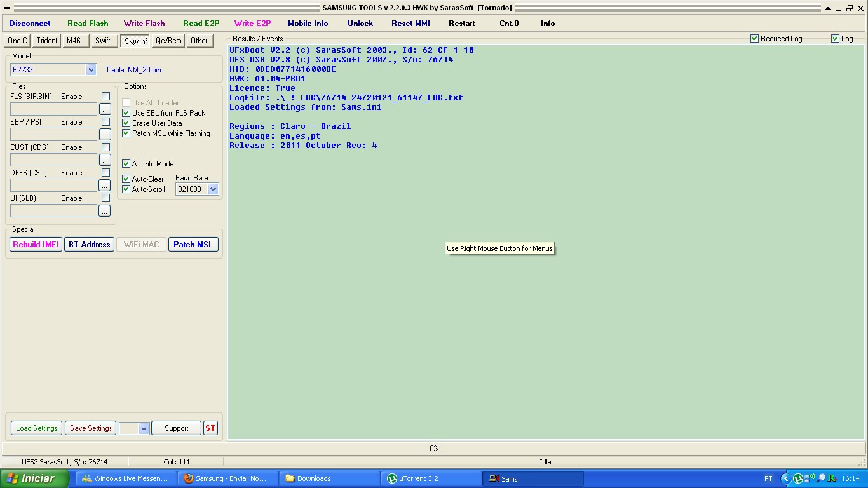This screenshot has height=488, width=868.
Task: Click the 0% progress bar
Action: [x=433, y=449]
